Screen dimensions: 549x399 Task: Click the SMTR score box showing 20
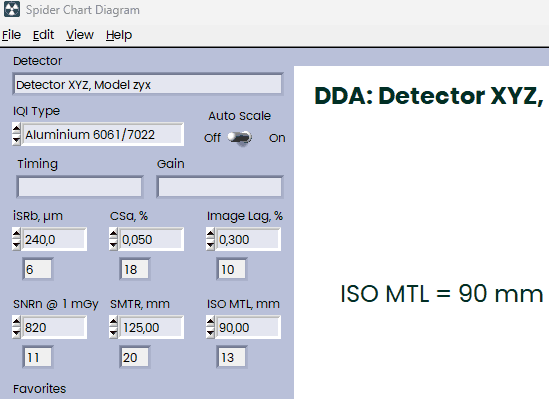click(x=135, y=357)
